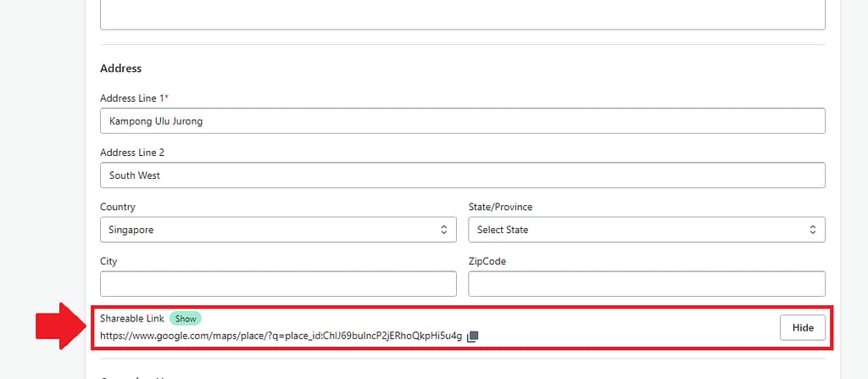Image resolution: width=868 pixels, height=379 pixels.
Task: Focus the Address Line 1 field
Action: pos(462,121)
